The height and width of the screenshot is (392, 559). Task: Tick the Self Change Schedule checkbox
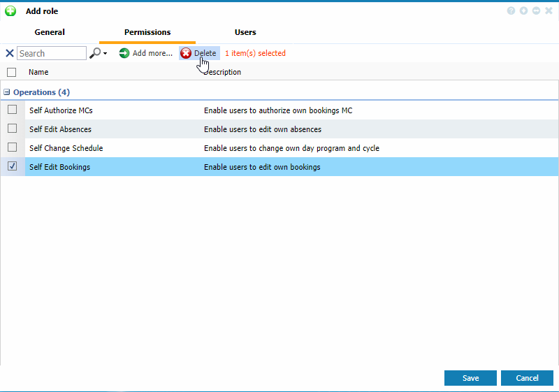coord(13,147)
